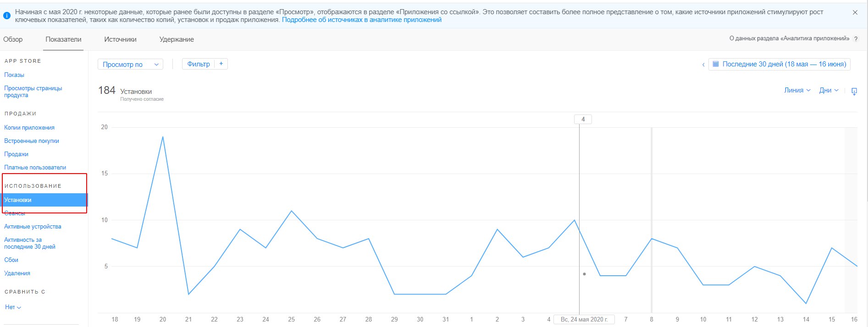
Task: Click the 'Получено согласие' caption
Action: [142, 99]
